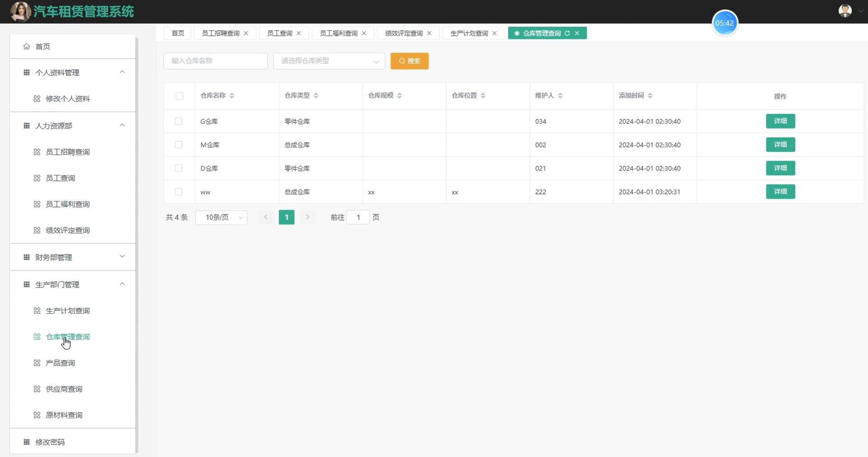Click the system logo avatar in header
Image resolution: width=868 pixels, height=457 pixels.
pos(20,12)
